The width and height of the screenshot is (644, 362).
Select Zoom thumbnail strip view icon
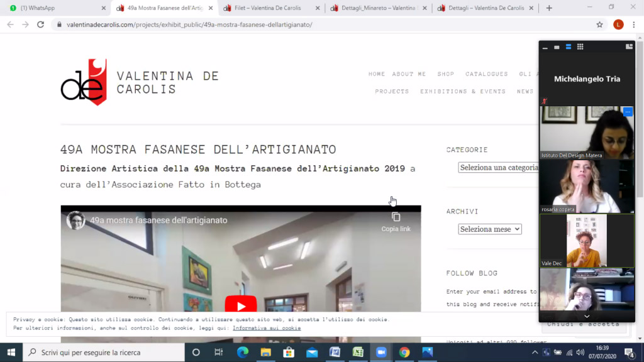569,47
